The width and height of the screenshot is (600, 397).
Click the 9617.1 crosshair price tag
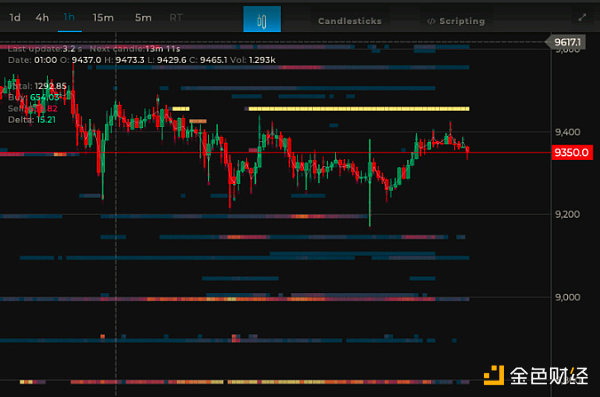567,42
